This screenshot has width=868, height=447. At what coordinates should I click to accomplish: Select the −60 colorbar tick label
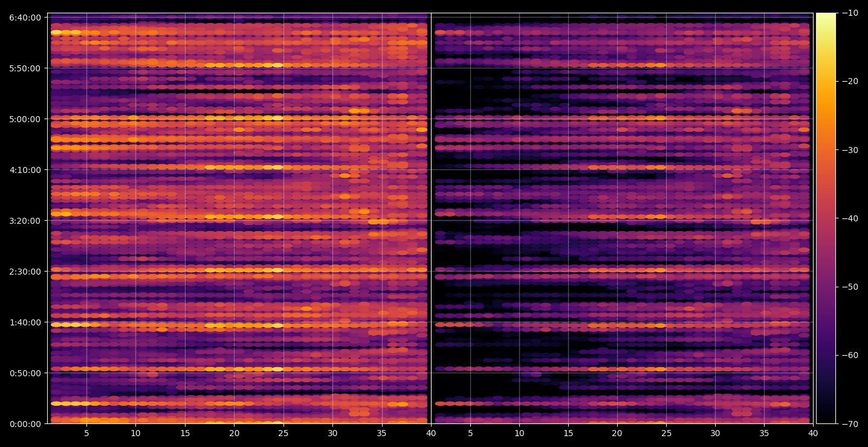click(x=850, y=355)
